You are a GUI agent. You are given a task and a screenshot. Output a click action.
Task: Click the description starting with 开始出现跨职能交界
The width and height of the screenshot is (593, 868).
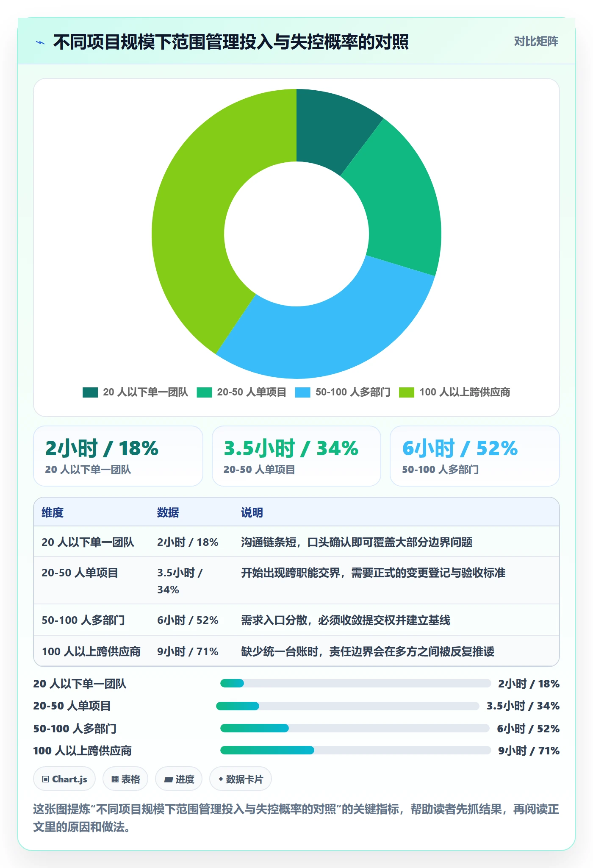[x=373, y=573]
